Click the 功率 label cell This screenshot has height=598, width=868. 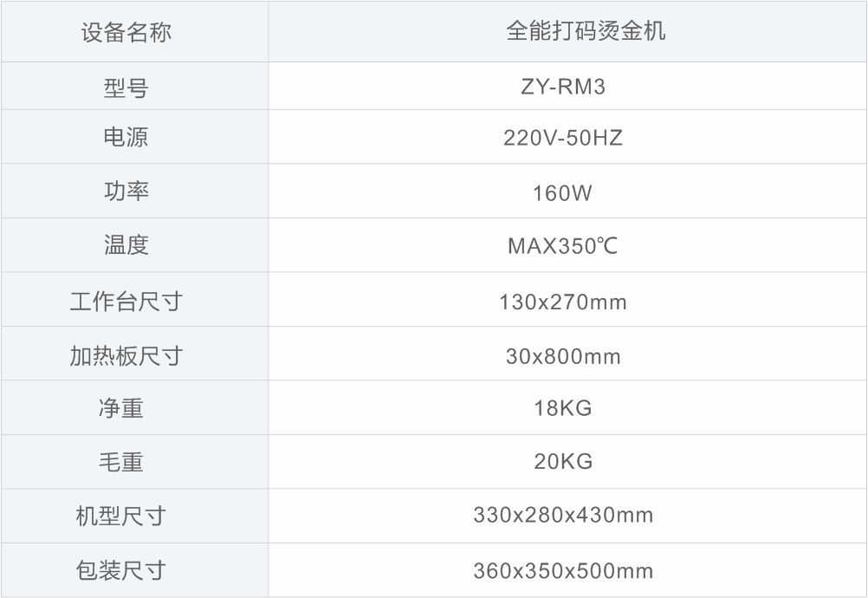126,192
